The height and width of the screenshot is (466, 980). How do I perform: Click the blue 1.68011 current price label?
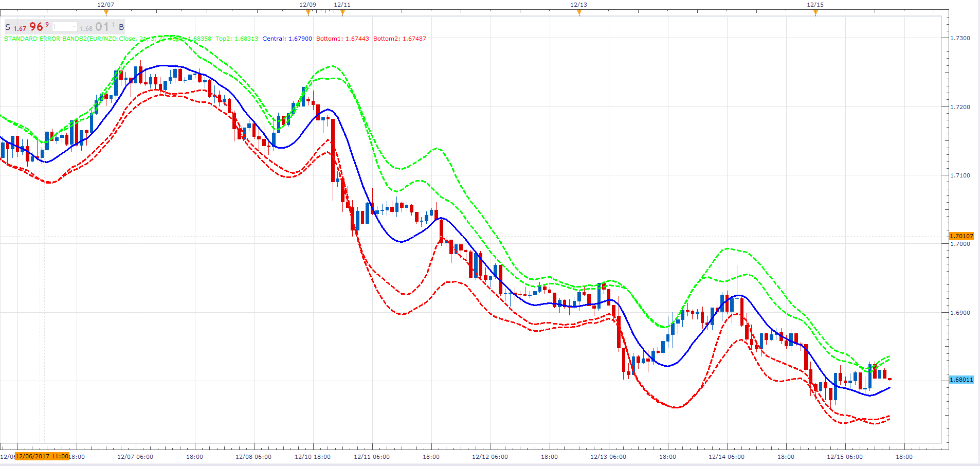(x=961, y=380)
